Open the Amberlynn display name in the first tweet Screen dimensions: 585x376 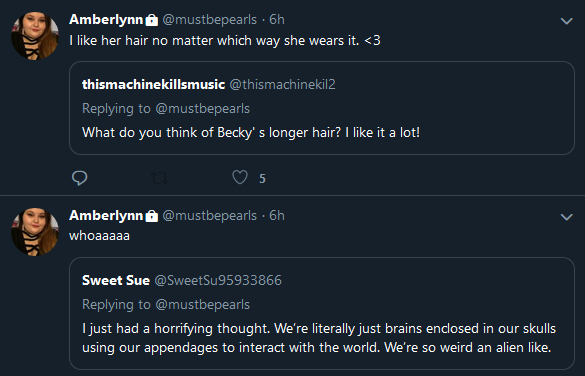click(x=106, y=19)
